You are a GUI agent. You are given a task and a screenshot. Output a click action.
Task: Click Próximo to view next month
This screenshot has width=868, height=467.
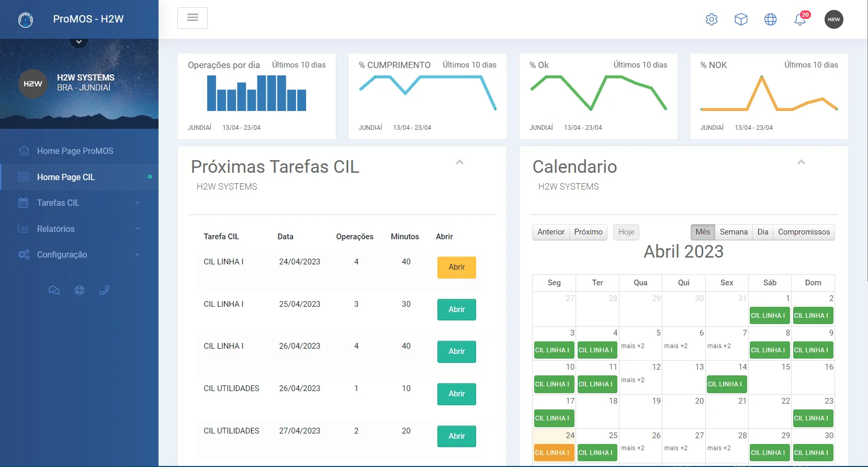588,232
